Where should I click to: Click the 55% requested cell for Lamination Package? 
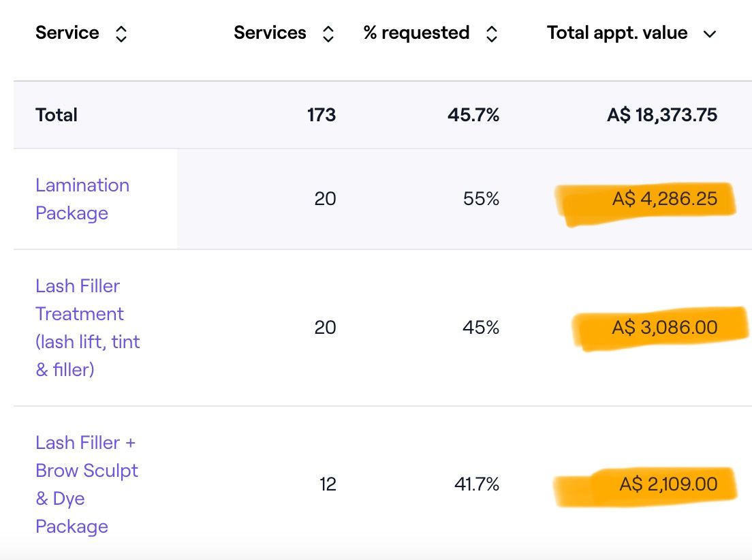click(x=482, y=199)
